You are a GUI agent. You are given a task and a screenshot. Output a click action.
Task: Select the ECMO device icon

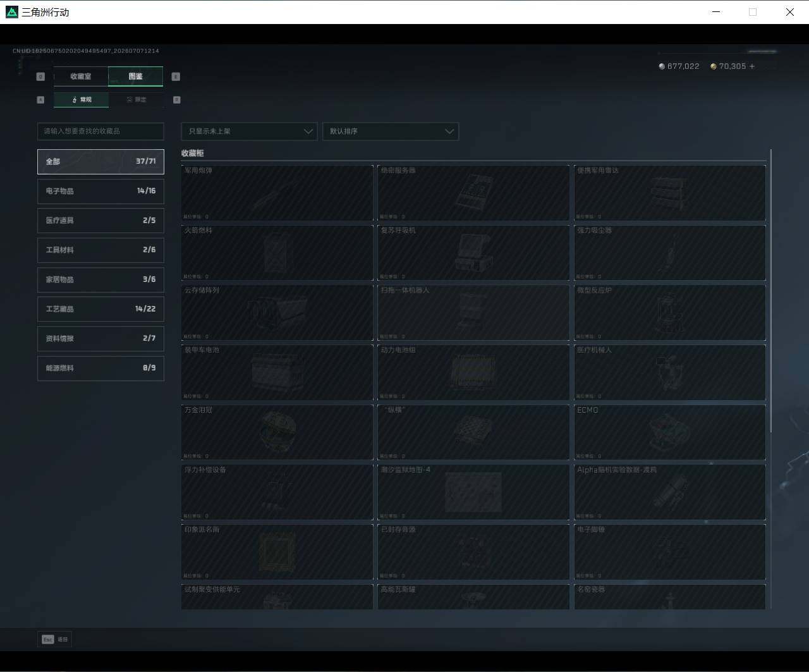tap(670, 432)
